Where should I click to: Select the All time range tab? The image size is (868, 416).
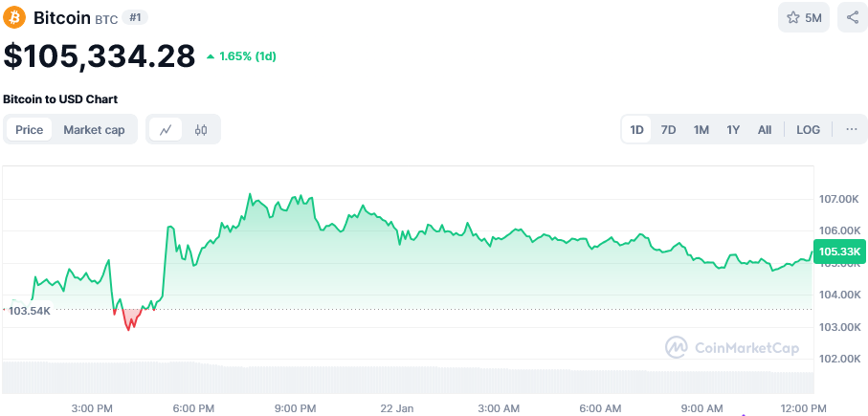click(765, 129)
